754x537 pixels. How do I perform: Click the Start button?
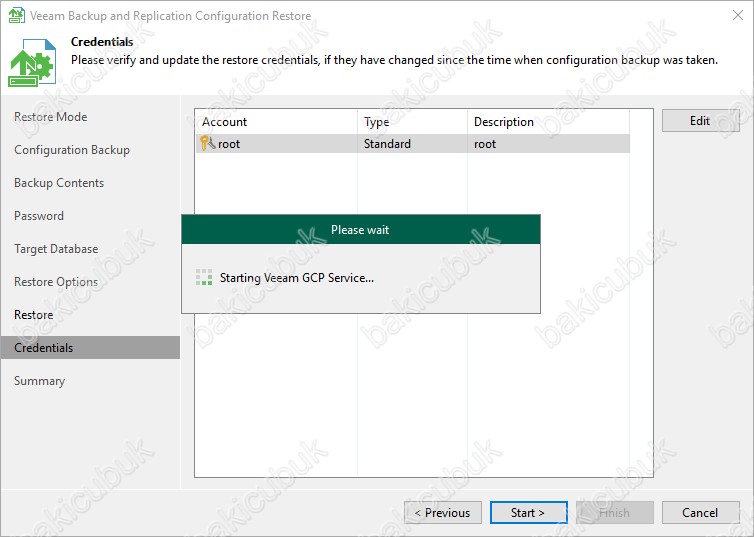[x=528, y=512]
